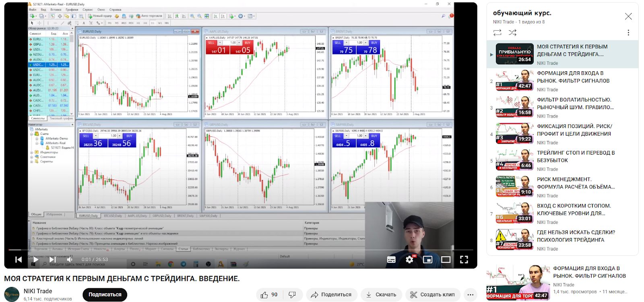Expand Скрипты in Navigator tree

coord(32,161)
